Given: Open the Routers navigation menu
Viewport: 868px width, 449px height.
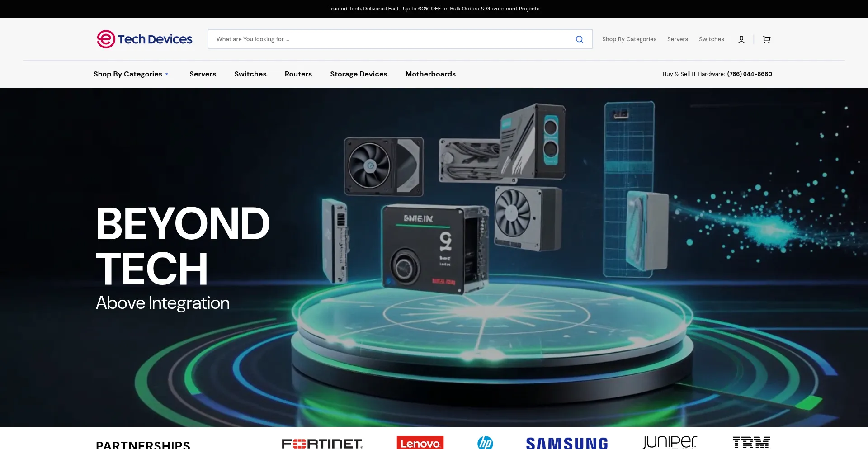Looking at the screenshot, I should click(298, 74).
